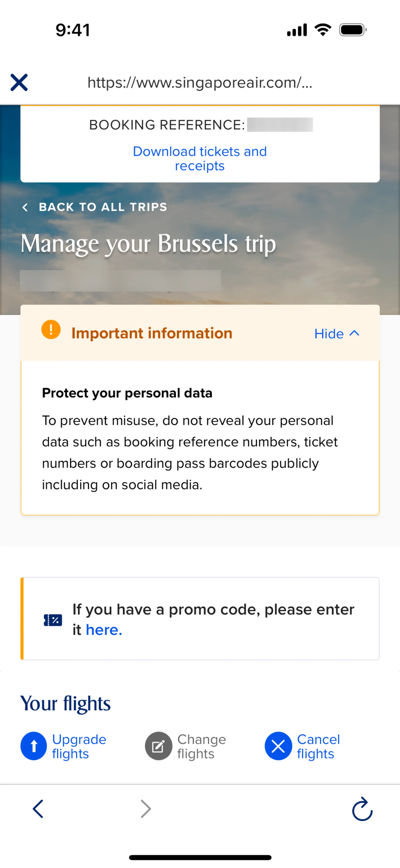Screen dimensions: 400x868
Task: Open Download tickets and receipts link
Action: [x=200, y=159]
